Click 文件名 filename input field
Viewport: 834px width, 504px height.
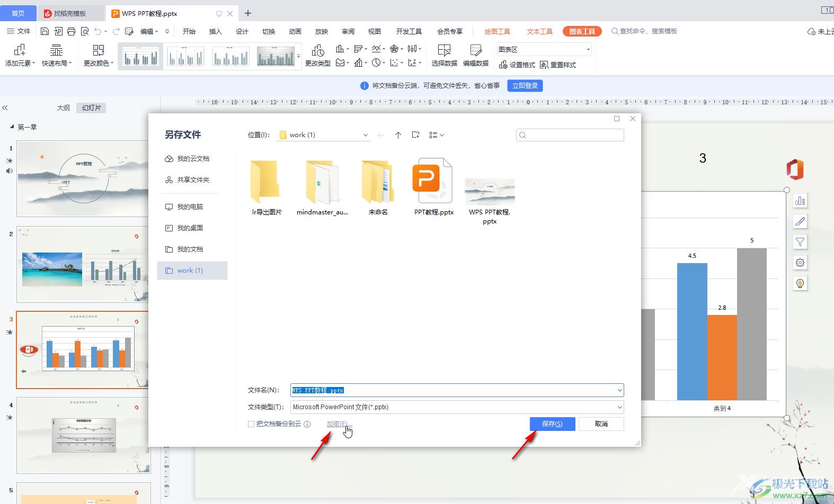(x=457, y=390)
